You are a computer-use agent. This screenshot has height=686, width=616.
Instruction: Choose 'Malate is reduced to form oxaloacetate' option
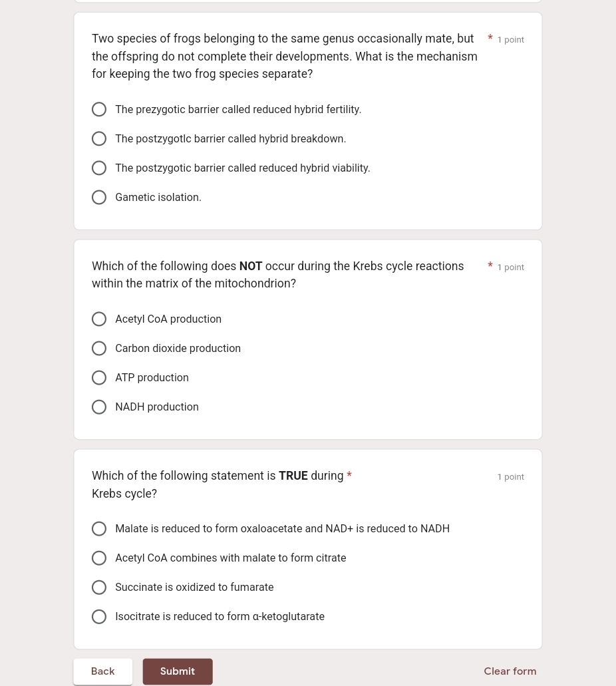point(99,529)
